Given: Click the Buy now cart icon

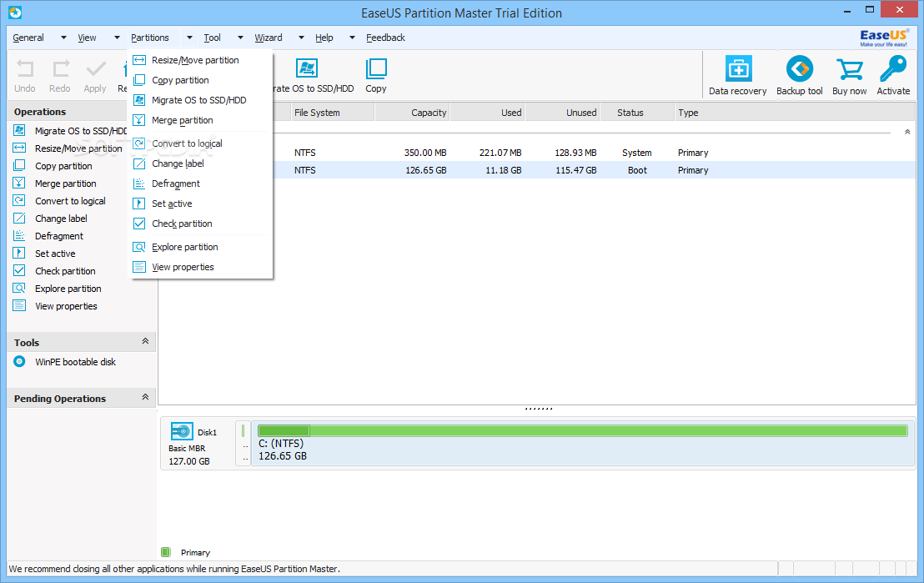Looking at the screenshot, I should pyautogui.click(x=849, y=69).
